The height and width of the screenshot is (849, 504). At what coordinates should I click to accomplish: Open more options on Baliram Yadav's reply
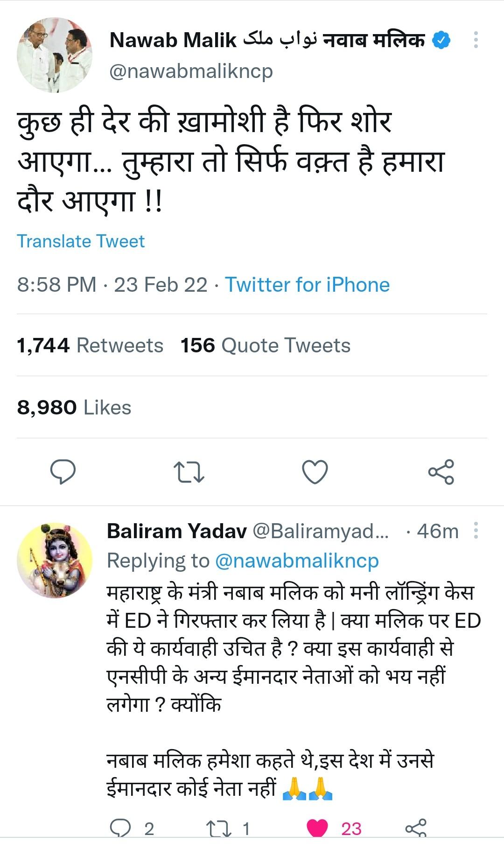coord(476,531)
